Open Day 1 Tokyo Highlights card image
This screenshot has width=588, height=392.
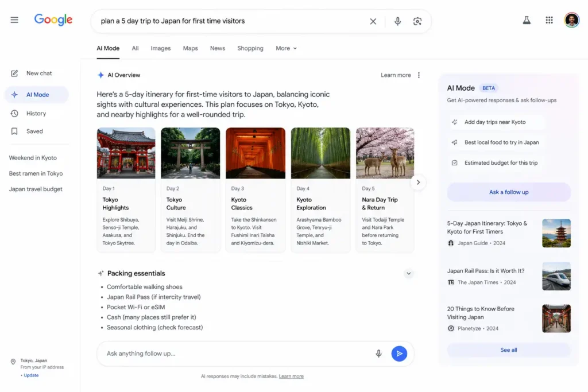[x=126, y=153]
